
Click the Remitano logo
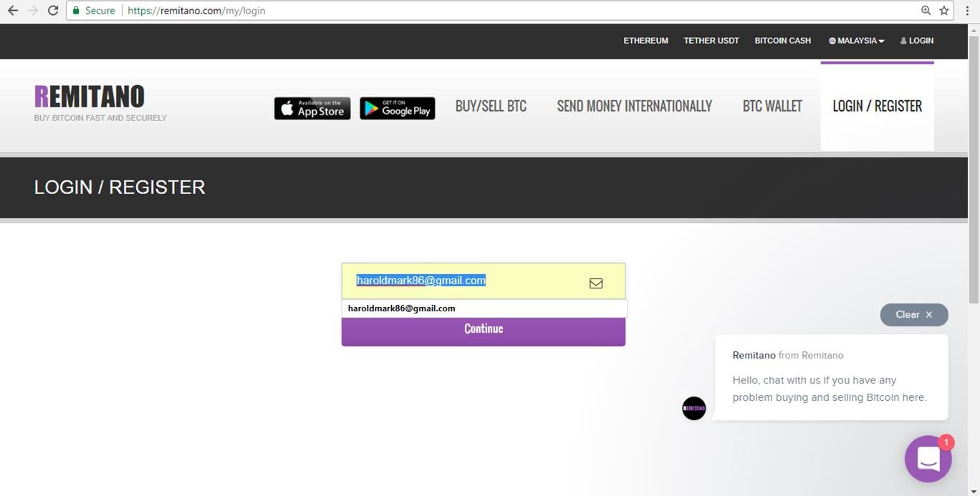(90, 97)
